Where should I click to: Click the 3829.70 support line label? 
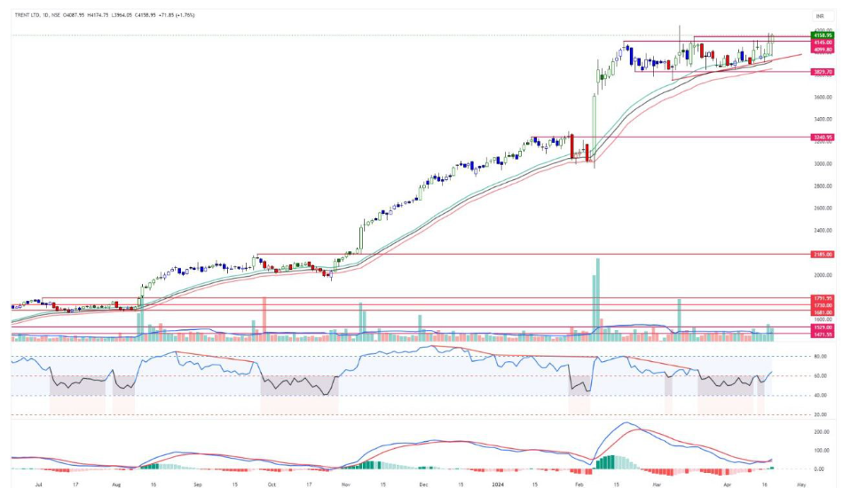tap(822, 71)
